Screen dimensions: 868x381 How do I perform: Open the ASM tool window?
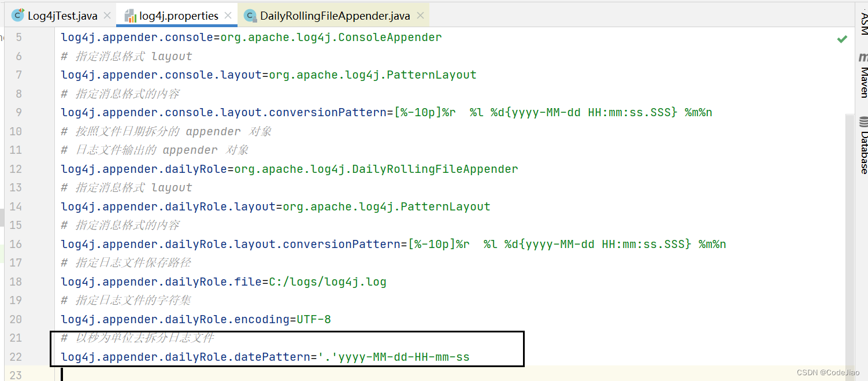click(x=863, y=23)
